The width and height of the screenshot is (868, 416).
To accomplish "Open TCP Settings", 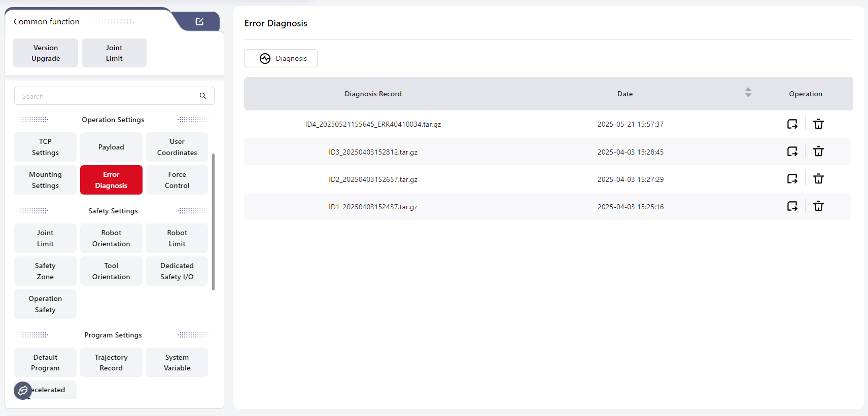I will [45, 147].
